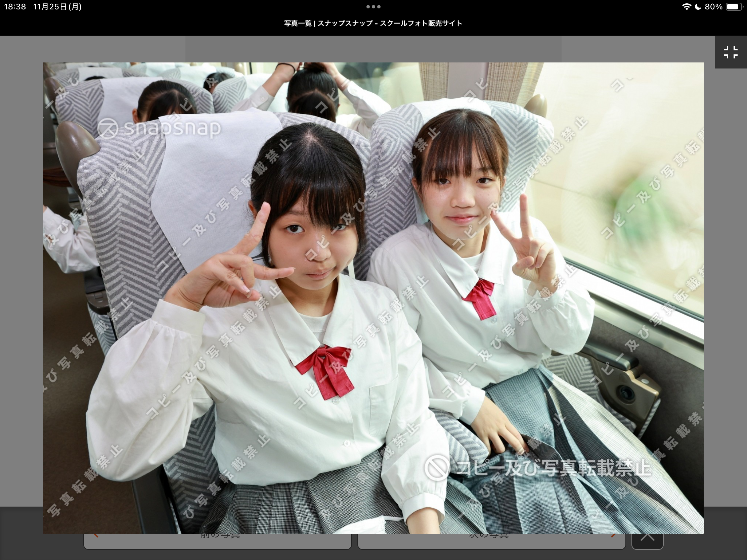Tap the 80% battery percentage text
The width and height of the screenshot is (747, 560).
(x=713, y=7)
